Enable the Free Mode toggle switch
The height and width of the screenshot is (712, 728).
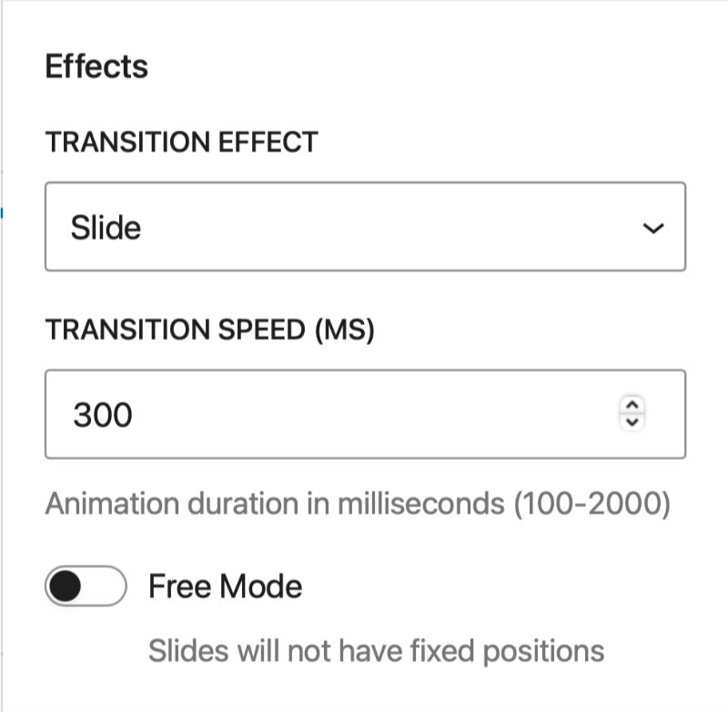(85, 586)
